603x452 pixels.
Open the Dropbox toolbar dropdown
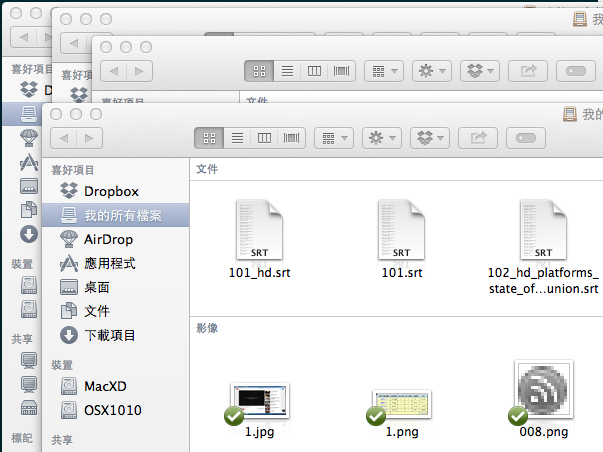point(430,137)
